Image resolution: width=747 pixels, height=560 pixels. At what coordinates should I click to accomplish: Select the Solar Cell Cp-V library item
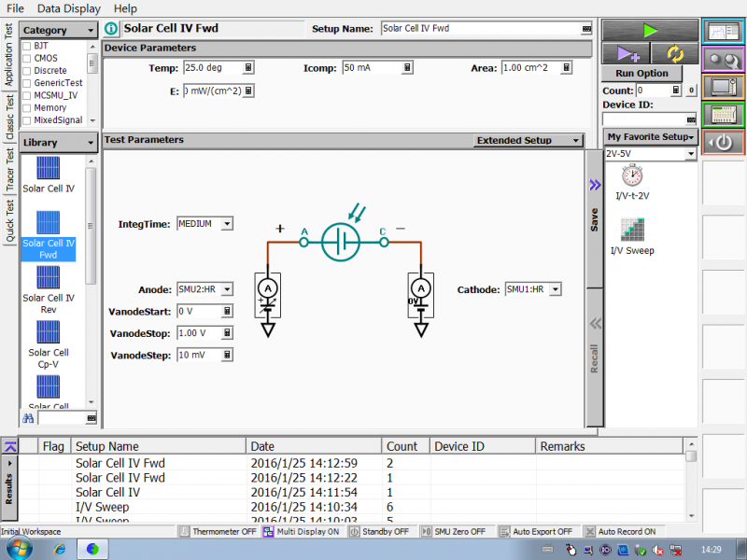(49, 344)
